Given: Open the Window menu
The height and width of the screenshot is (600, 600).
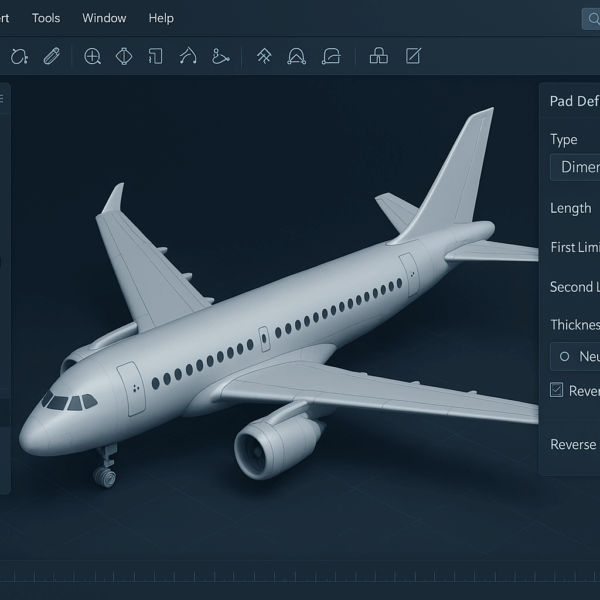Looking at the screenshot, I should click(x=104, y=18).
